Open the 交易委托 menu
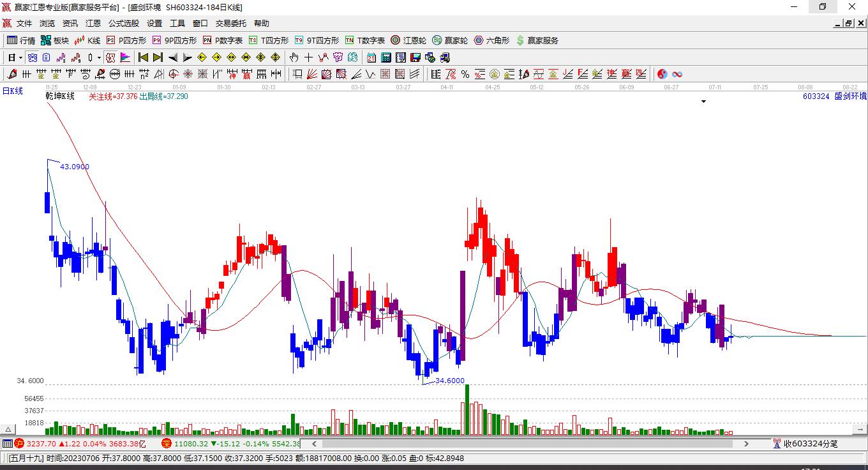 pos(231,24)
